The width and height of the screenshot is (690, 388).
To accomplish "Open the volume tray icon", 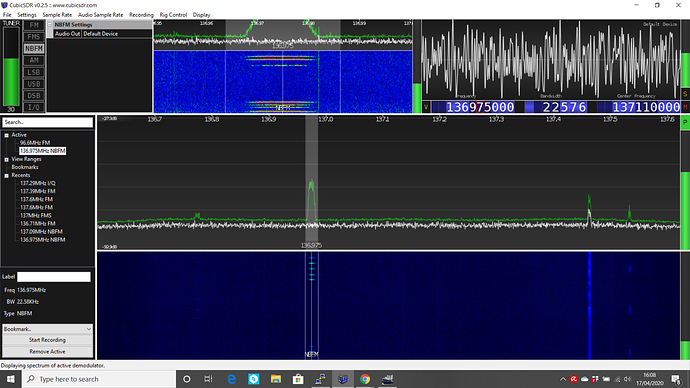I will point(628,379).
